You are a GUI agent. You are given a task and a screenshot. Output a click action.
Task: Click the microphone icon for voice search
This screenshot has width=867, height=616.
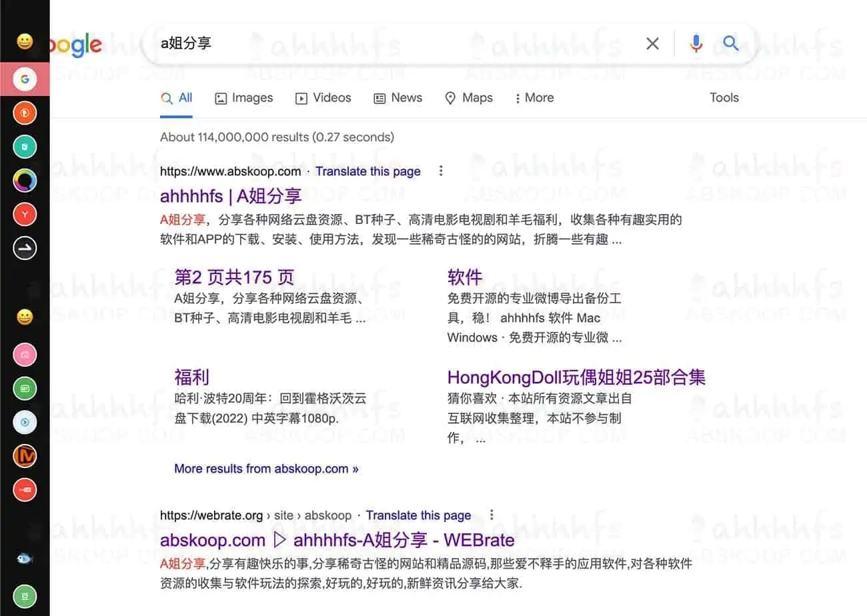pos(696,43)
